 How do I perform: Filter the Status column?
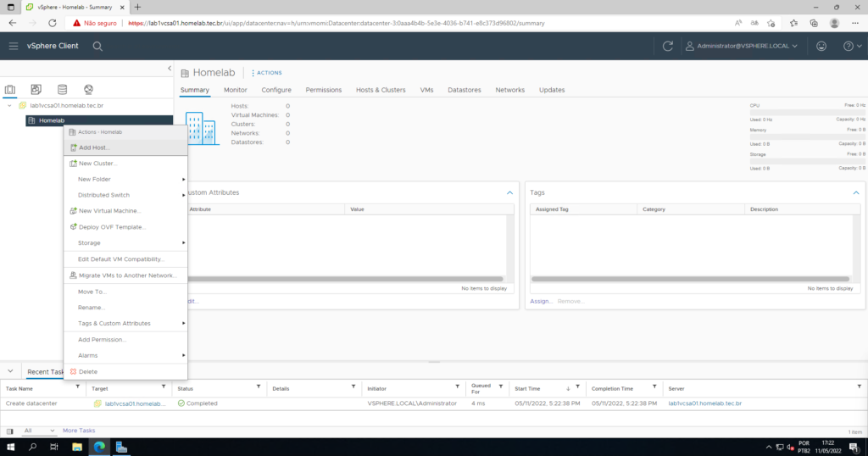tap(258, 386)
